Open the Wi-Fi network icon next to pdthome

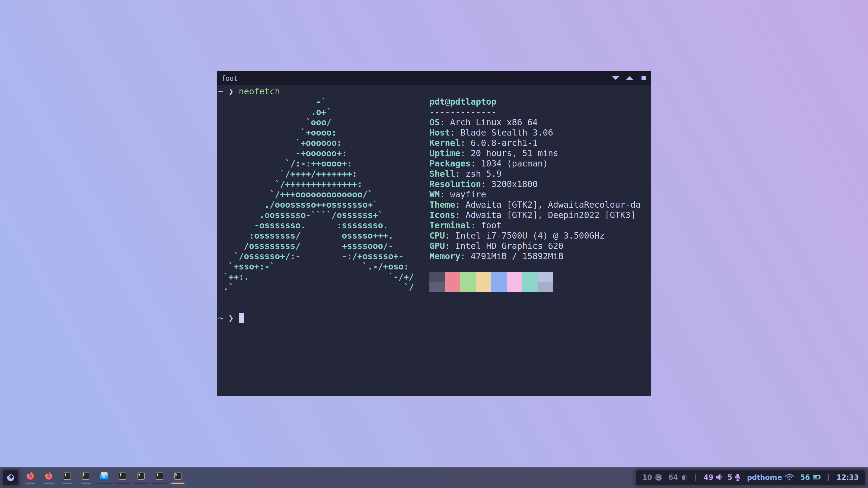pos(790,477)
